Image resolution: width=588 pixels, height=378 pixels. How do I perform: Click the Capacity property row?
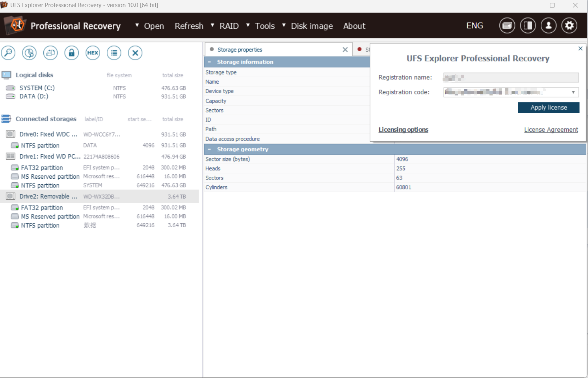287,101
